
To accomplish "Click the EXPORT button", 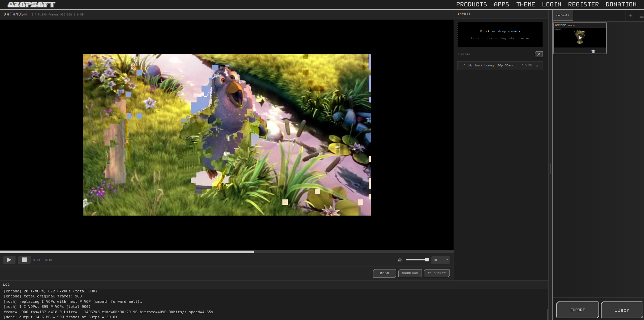I will pos(578,310).
